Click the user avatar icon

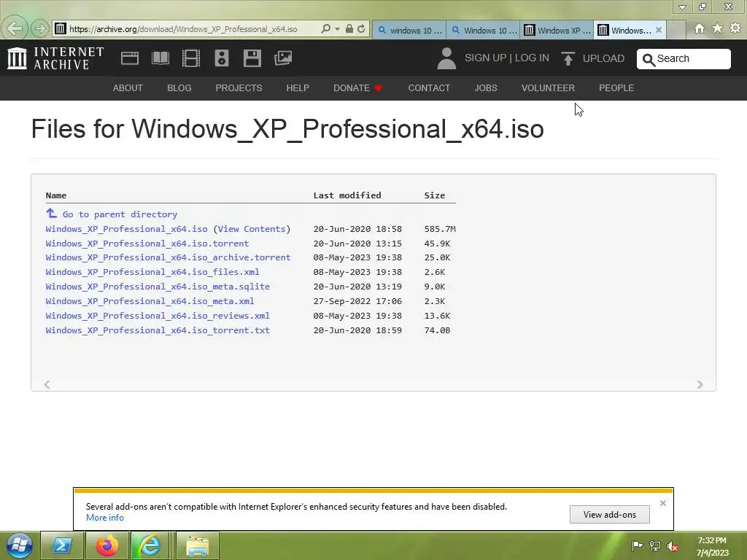446,58
